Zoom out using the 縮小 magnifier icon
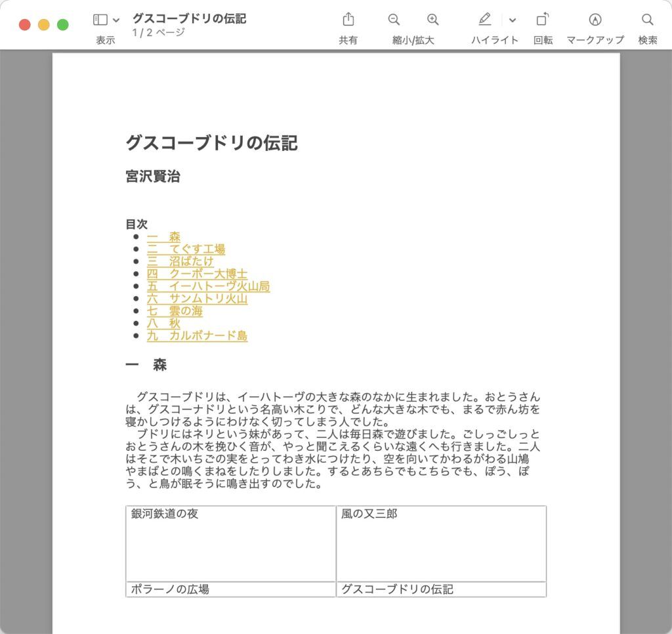 coord(392,20)
